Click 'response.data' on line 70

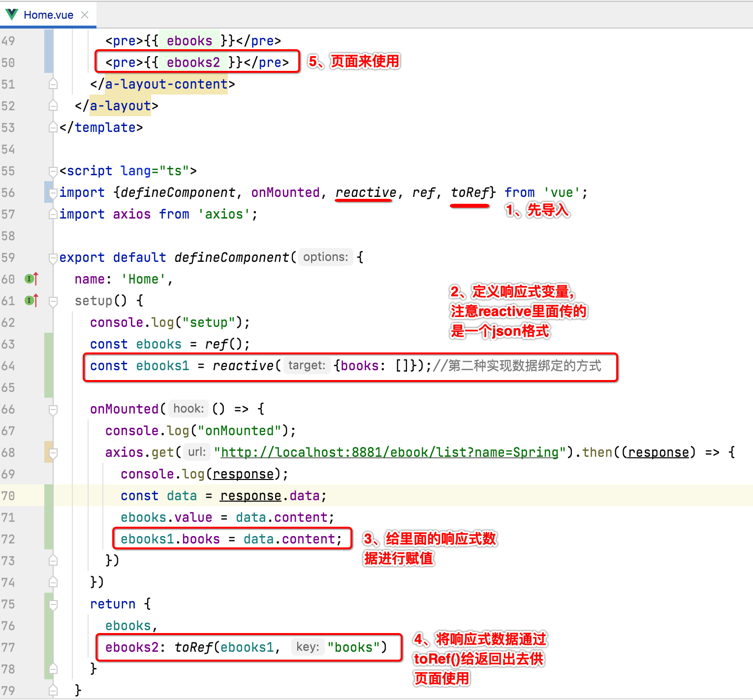pos(270,496)
